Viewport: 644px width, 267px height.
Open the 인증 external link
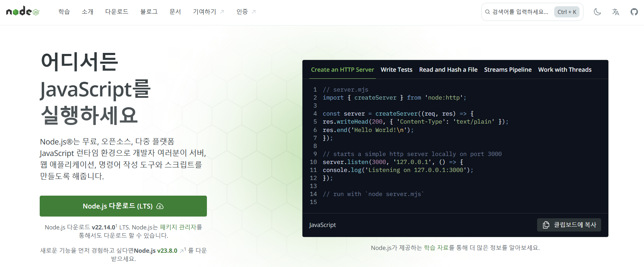246,12
